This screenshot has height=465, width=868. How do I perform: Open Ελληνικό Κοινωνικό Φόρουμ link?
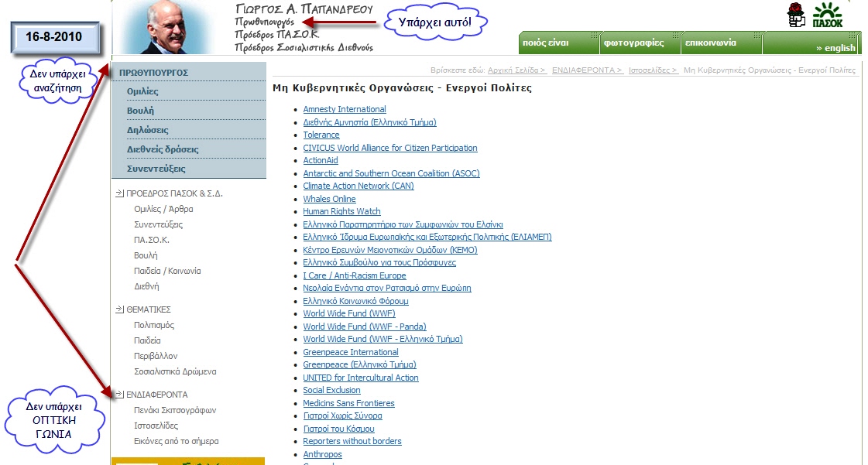click(355, 301)
